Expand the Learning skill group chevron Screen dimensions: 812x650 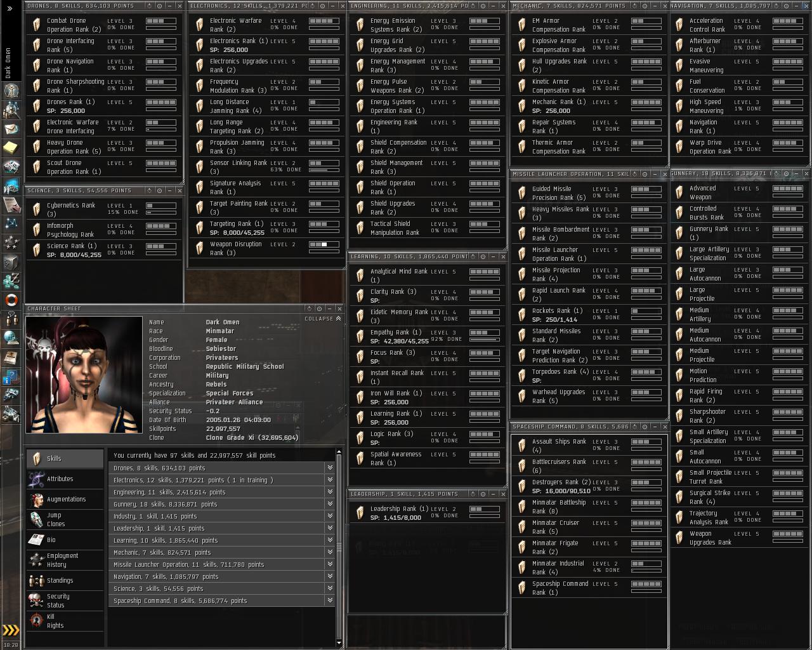(330, 540)
